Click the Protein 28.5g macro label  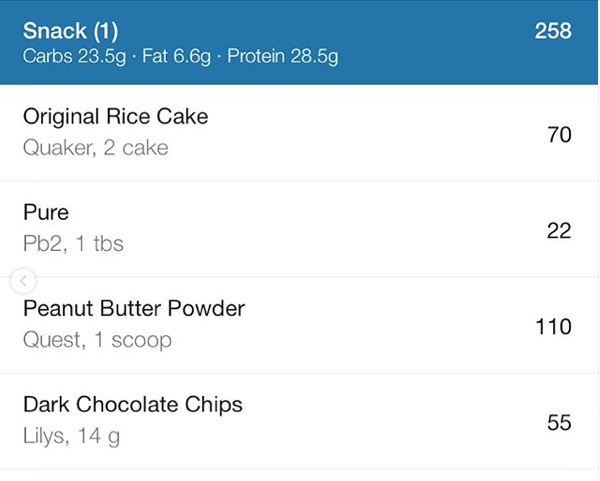283,56
